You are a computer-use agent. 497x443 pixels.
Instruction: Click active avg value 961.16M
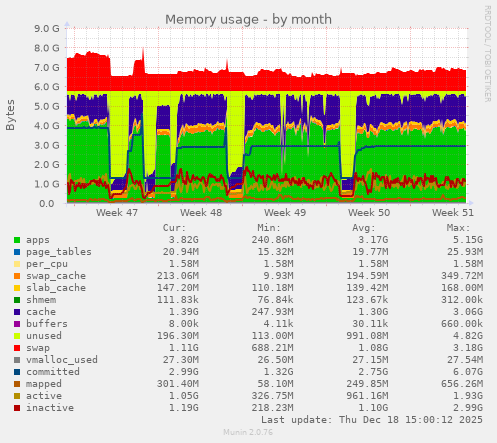tap(367, 396)
